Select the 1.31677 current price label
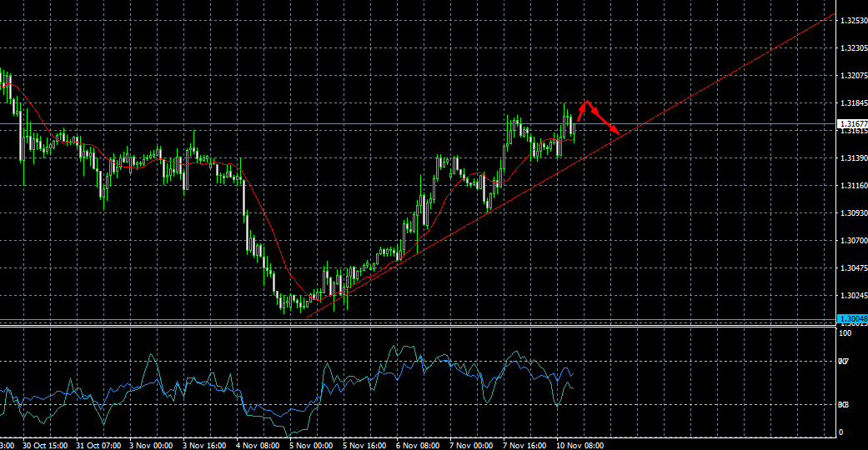Image resolution: width=868 pixels, height=450 pixels. pos(851,123)
